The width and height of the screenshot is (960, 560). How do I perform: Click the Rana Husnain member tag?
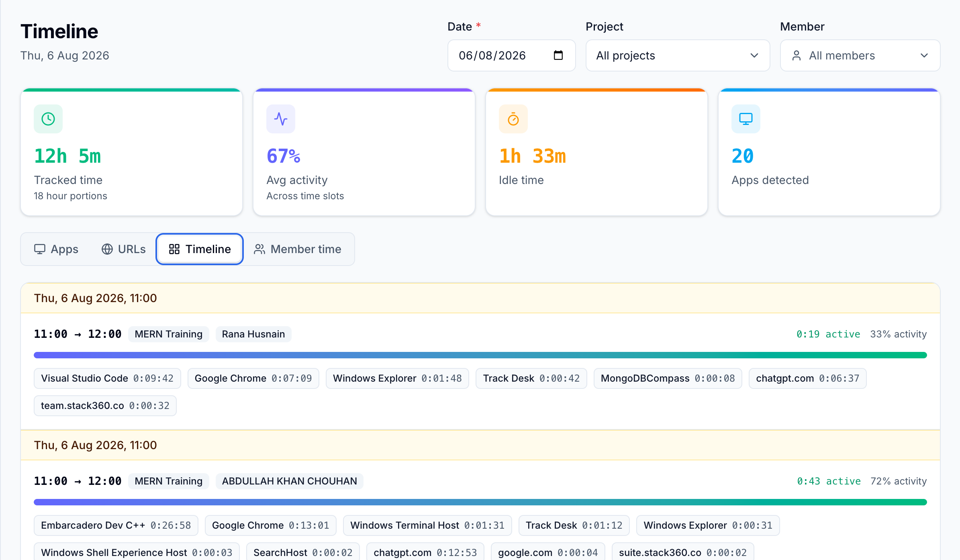tap(253, 334)
